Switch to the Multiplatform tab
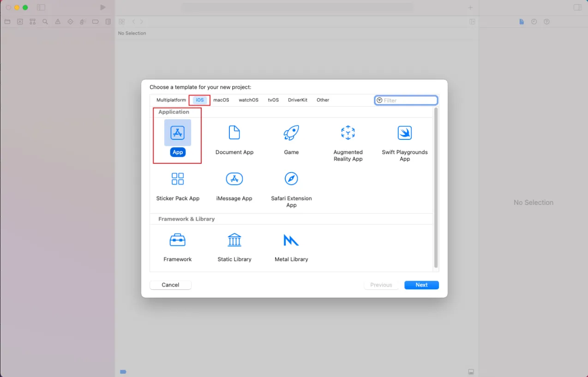 tap(171, 100)
